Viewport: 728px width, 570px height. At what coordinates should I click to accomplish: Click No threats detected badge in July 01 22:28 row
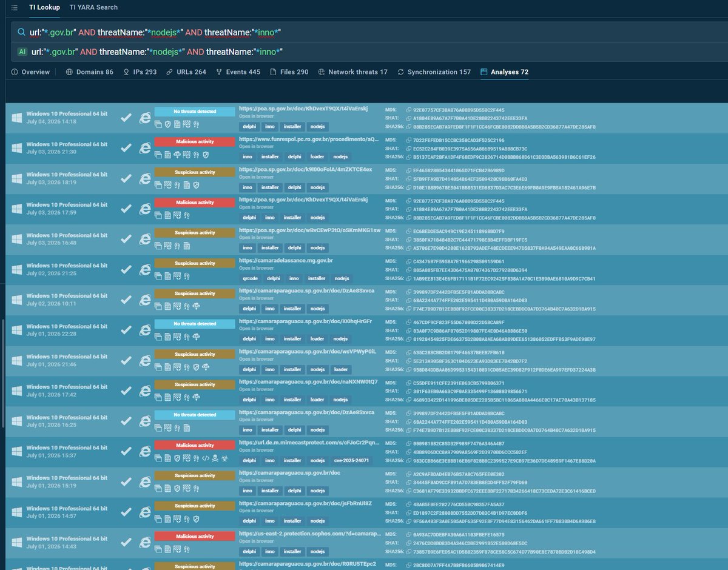click(194, 324)
